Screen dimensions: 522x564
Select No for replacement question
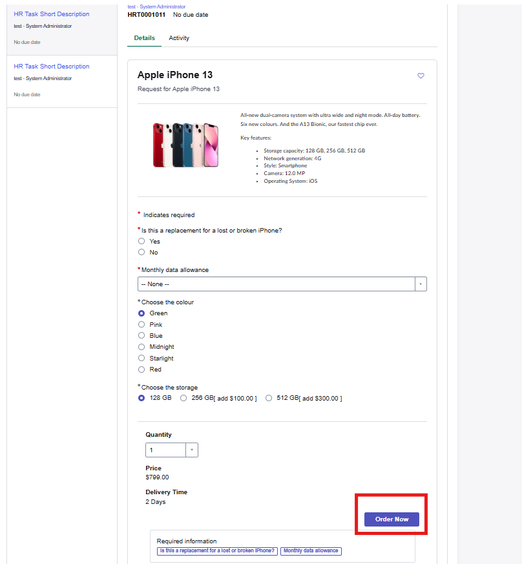(x=141, y=252)
